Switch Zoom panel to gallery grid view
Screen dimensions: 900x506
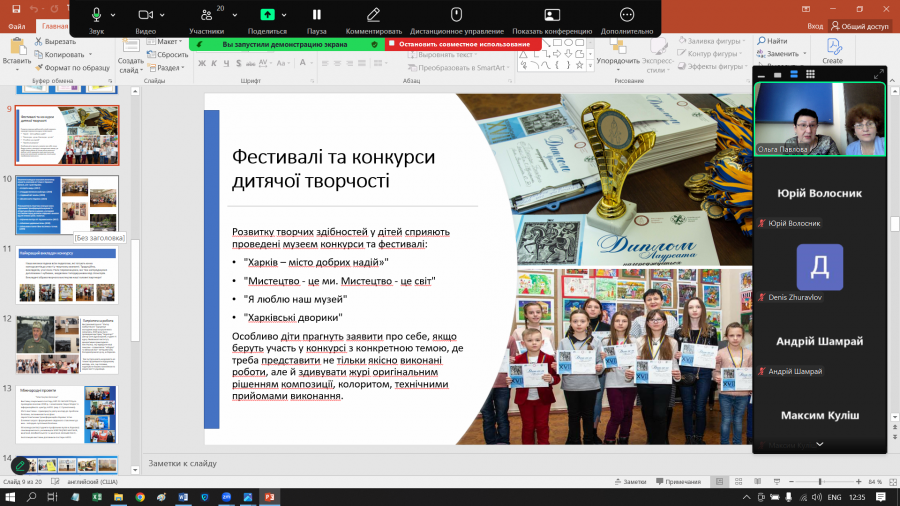[810, 74]
